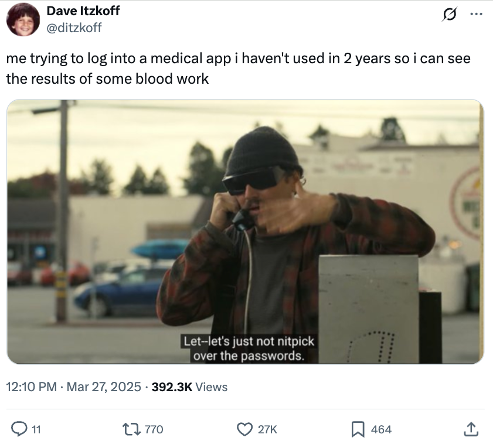This screenshot has height=448, width=493.
Task: Click the 770 reposts count
Action: click(x=154, y=430)
